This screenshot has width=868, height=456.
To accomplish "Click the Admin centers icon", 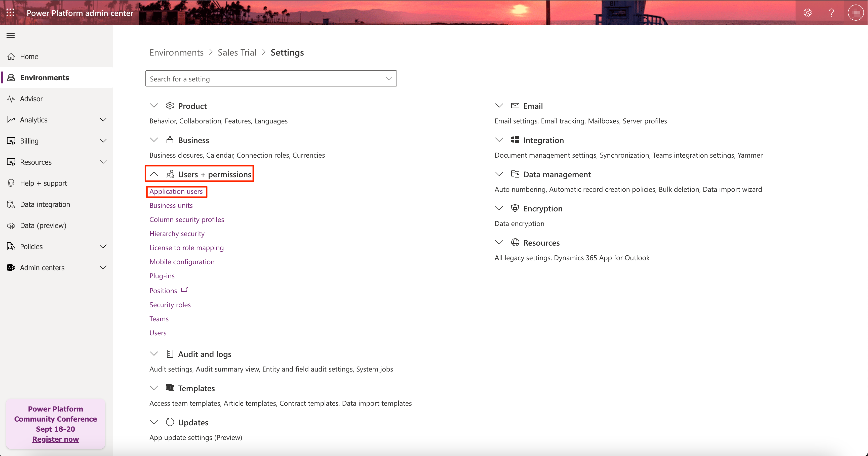I will [11, 268].
